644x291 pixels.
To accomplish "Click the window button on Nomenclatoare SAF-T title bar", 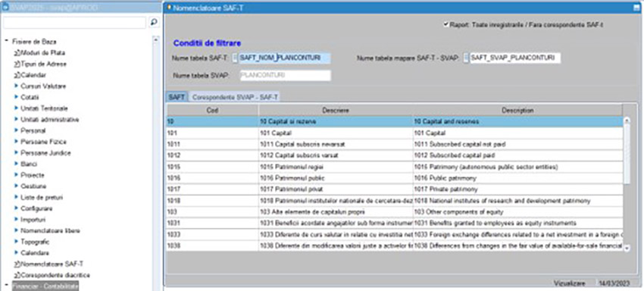I will pos(636,8).
